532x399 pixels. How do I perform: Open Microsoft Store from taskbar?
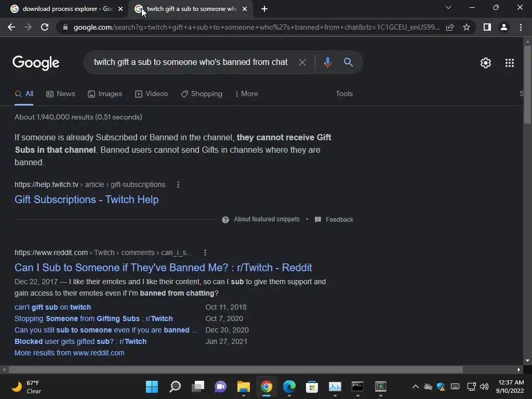point(312,387)
